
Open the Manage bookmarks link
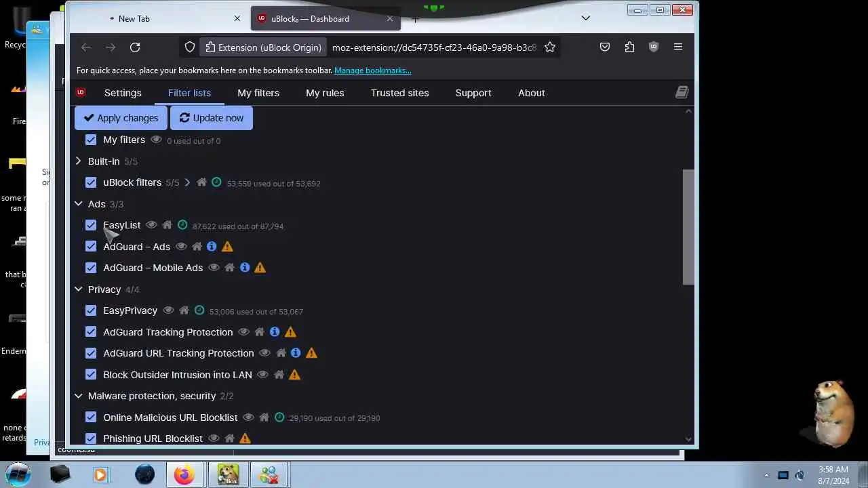[373, 70]
